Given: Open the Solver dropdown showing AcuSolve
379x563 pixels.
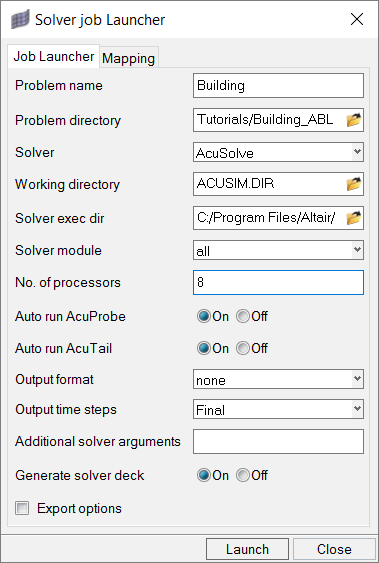Looking at the screenshot, I should point(278,152).
